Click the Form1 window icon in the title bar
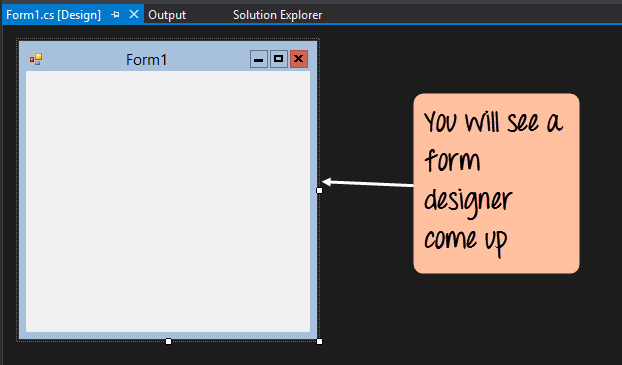 click(x=36, y=59)
